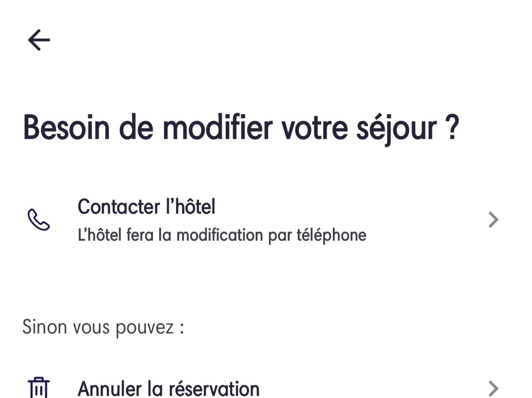Expand chevron beside Annuler la réservation

[493, 388]
